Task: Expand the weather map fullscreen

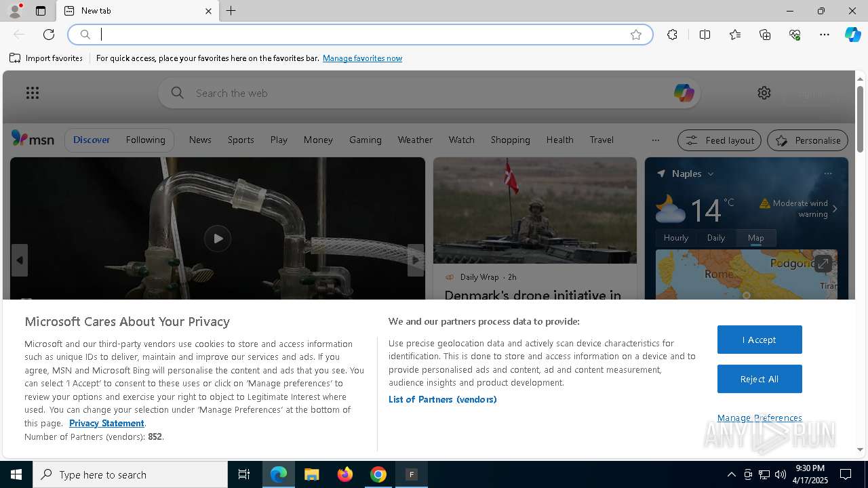Action: point(823,264)
